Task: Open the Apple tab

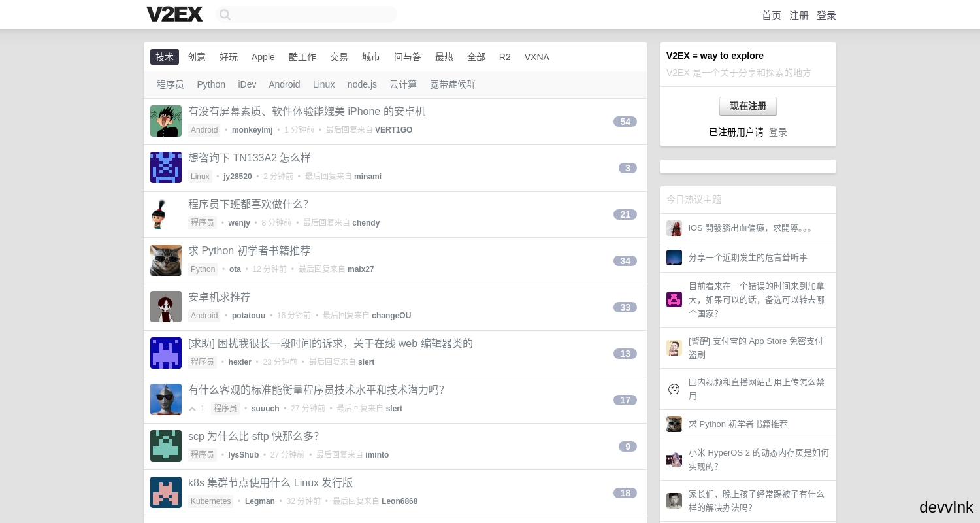Action: 263,57
